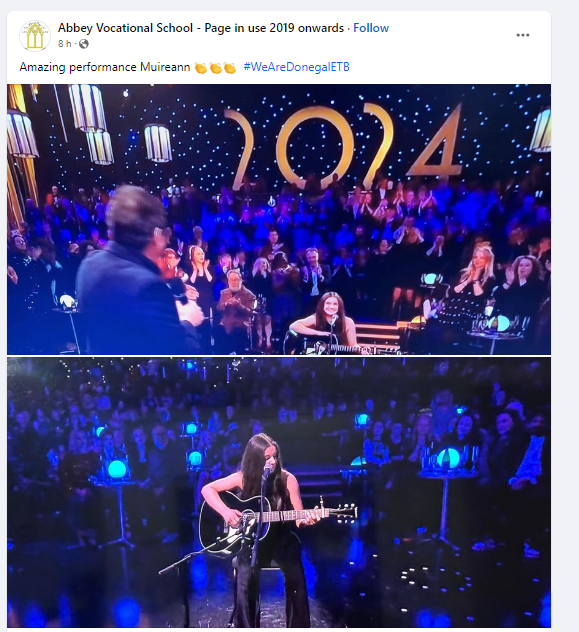Click the black acoustic guitar in the lower photo
Image resolution: width=579 pixels, height=632 pixels.
click(x=278, y=518)
